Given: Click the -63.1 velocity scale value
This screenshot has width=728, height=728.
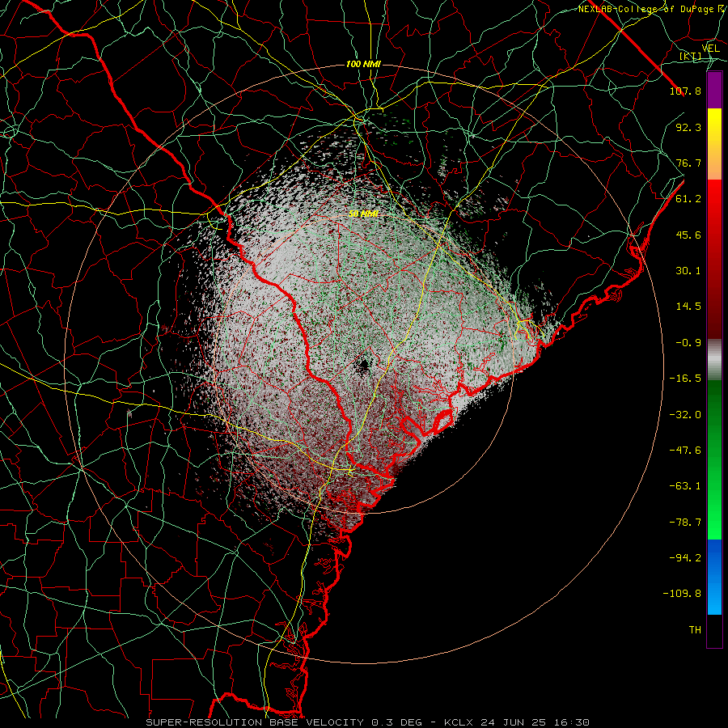Looking at the screenshot, I should pos(685,486).
